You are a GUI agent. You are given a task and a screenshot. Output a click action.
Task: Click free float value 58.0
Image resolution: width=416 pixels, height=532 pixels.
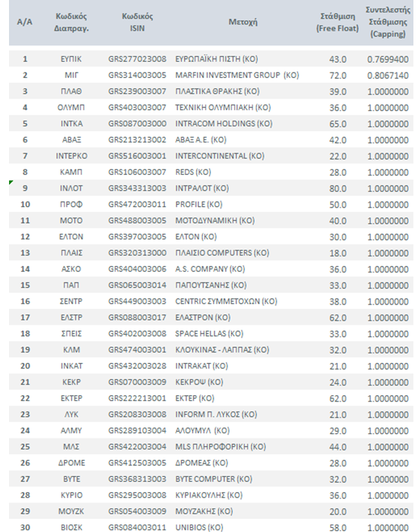click(338, 528)
